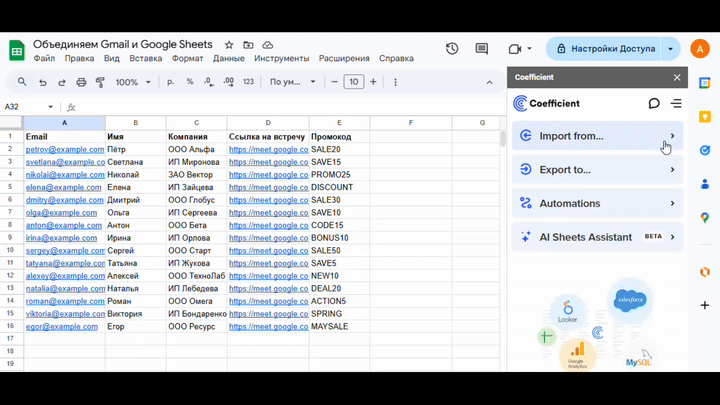Start a Meet call camera icon
The height and width of the screenshot is (405, 720).
coord(515,49)
